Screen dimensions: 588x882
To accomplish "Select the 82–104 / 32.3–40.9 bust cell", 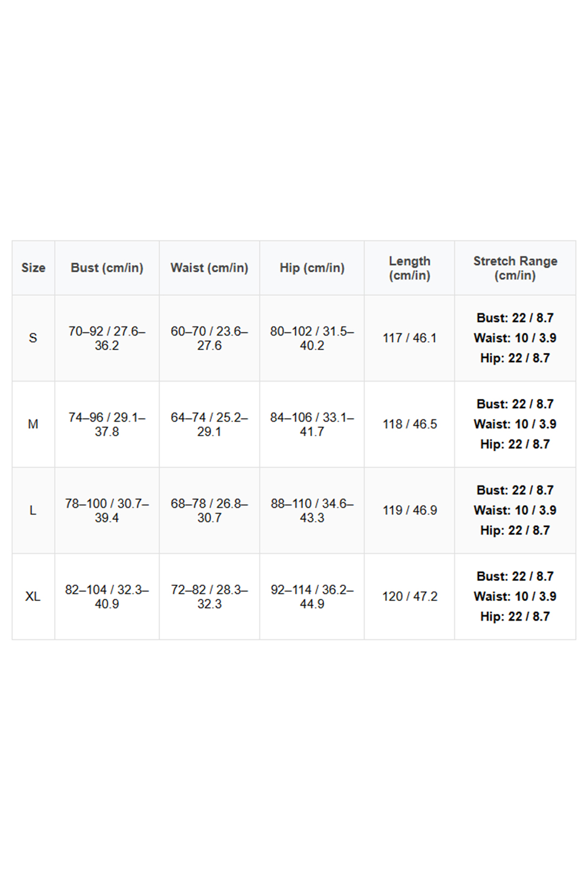I will click(x=107, y=597).
